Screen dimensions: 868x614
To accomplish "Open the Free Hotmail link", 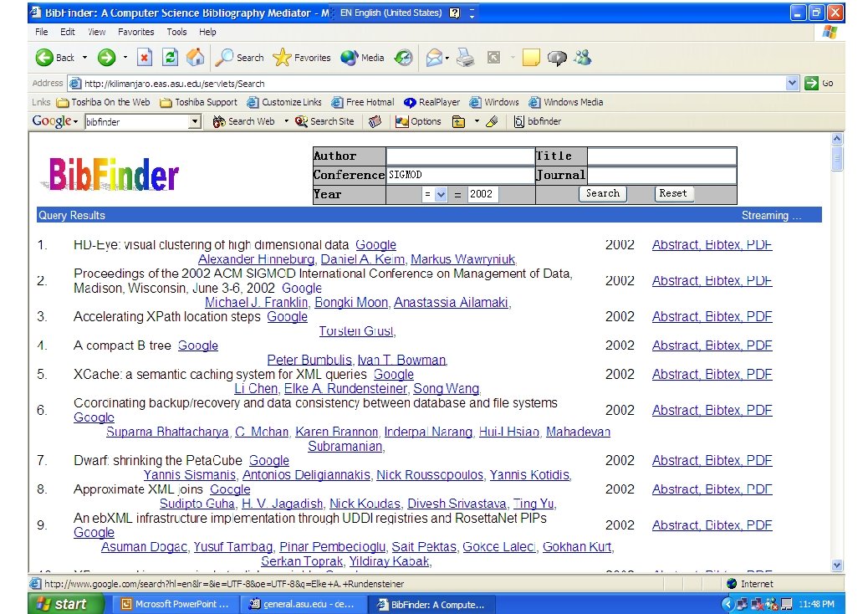I will [x=363, y=102].
